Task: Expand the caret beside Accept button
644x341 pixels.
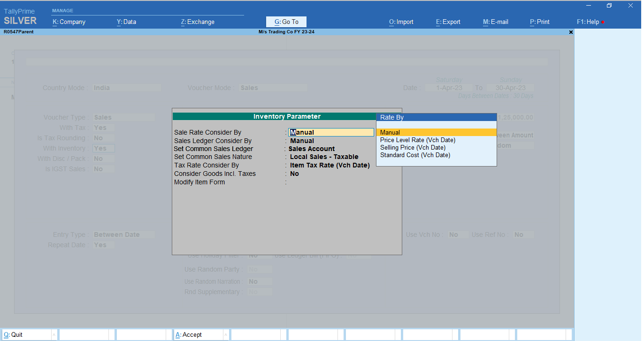Action: (226, 334)
